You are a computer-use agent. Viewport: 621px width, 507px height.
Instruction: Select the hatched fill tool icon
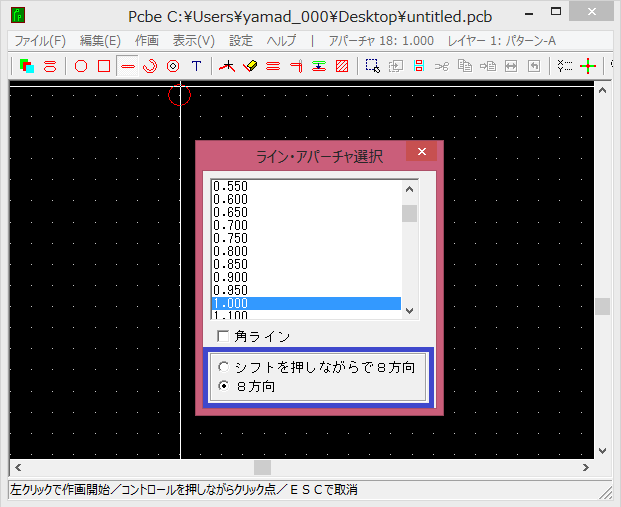342,66
